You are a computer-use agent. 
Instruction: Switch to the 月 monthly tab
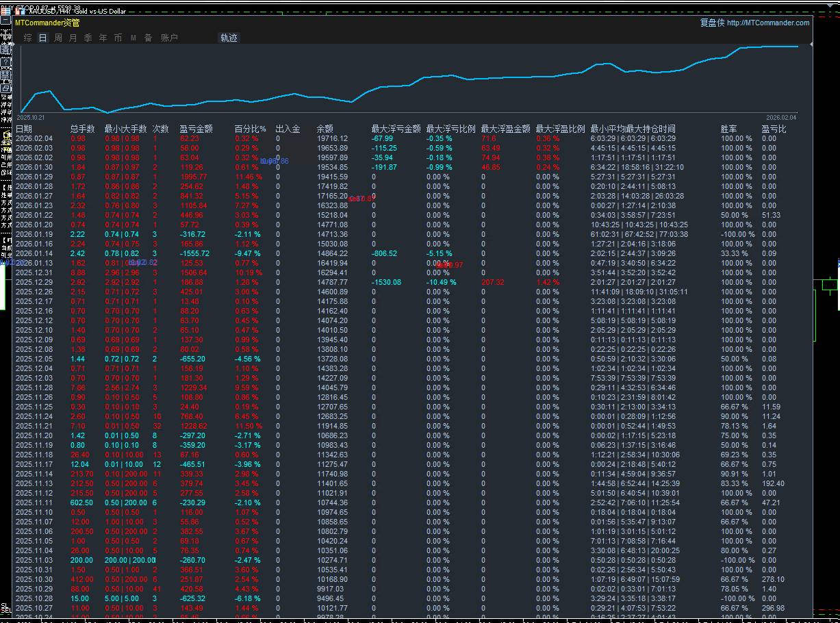[73, 38]
